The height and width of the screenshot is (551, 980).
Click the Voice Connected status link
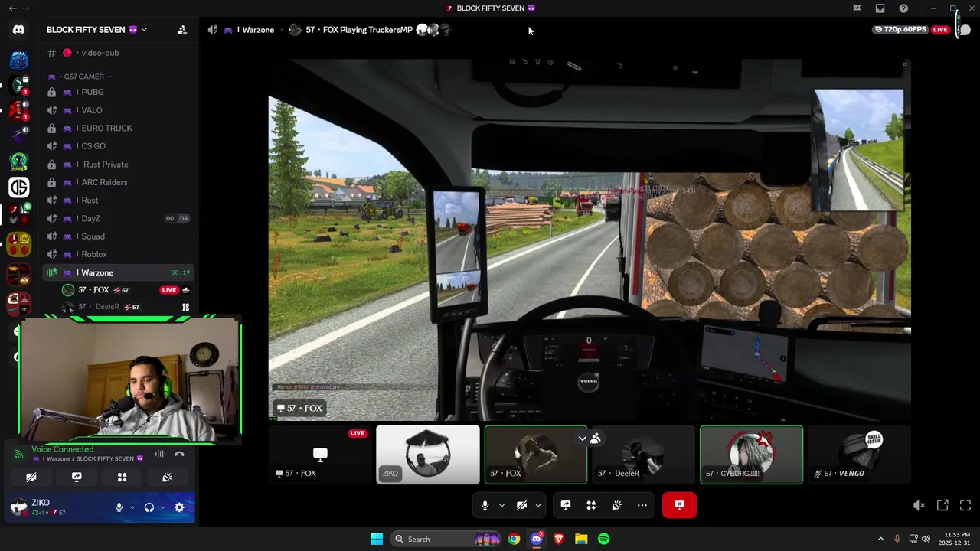pyautogui.click(x=62, y=449)
